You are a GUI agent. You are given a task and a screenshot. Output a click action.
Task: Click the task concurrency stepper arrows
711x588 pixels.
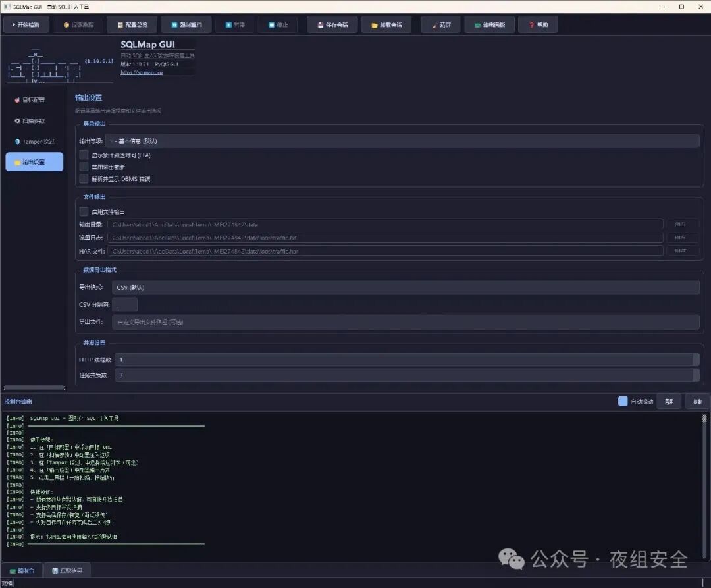tap(696, 375)
